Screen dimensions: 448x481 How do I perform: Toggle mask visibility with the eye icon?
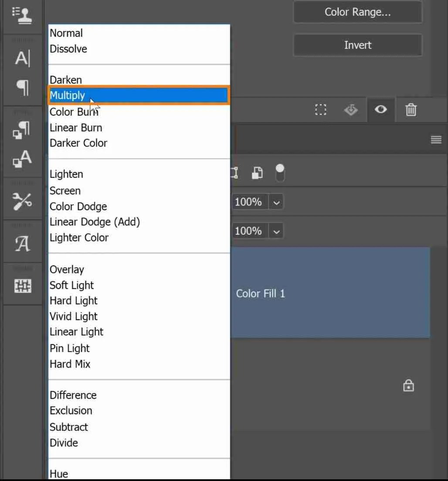tap(380, 110)
